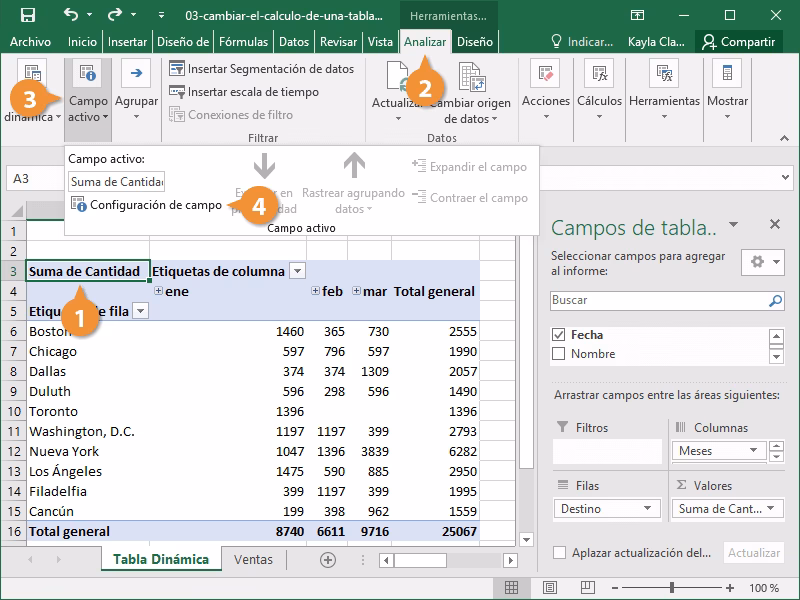Click the Name Box showing A3
This screenshot has height=600, width=800.
click(35, 179)
